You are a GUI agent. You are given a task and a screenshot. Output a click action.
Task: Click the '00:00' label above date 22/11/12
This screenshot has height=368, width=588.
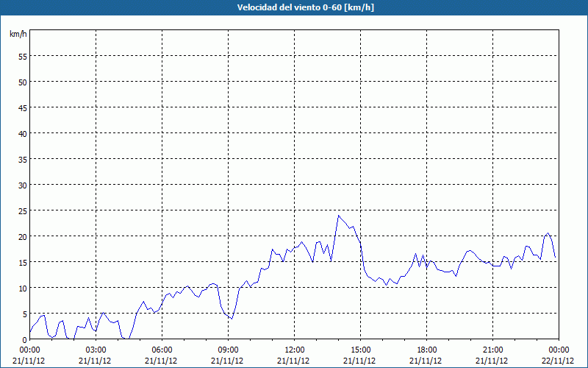point(559,350)
